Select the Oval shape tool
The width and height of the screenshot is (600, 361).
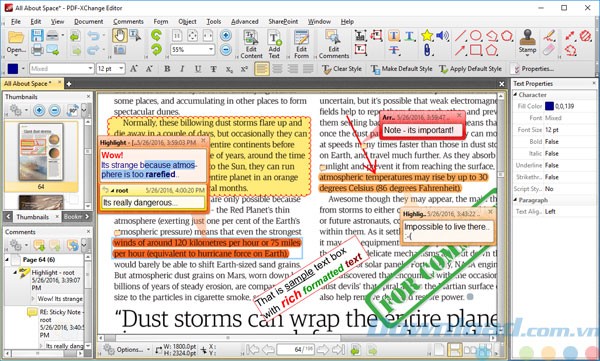coord(475,36)
